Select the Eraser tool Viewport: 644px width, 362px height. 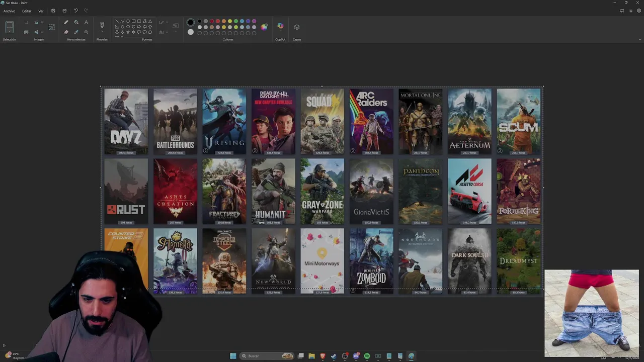(x=66, y=32)
